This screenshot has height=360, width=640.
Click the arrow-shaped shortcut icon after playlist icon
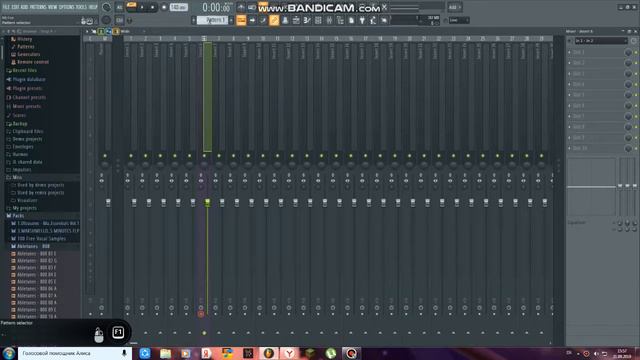pos(252,20)
